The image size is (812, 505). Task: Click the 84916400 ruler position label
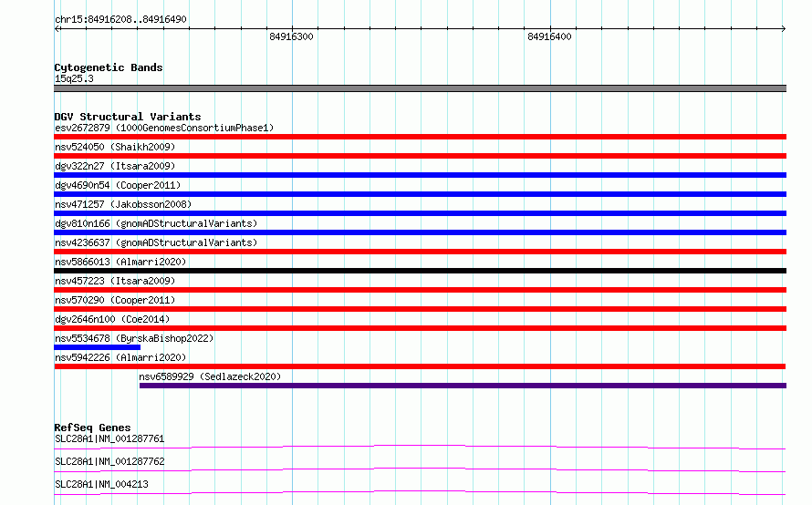click(x=549, y=36)
